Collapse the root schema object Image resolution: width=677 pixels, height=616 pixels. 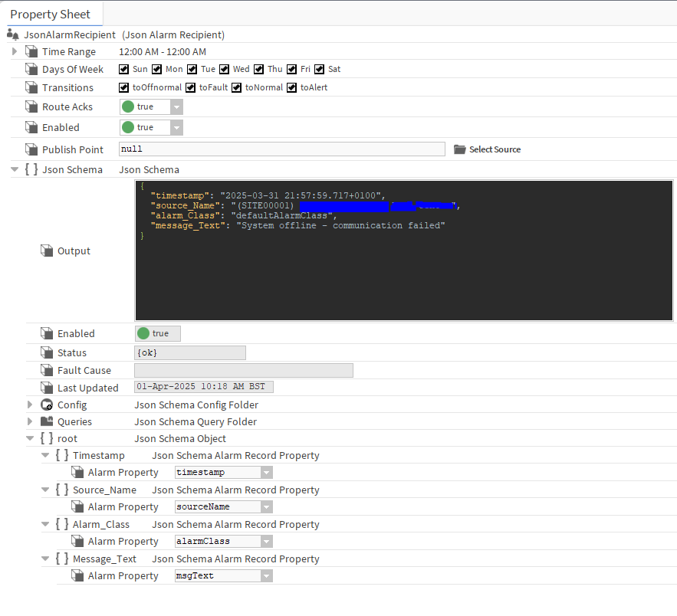tap(30, 438)
